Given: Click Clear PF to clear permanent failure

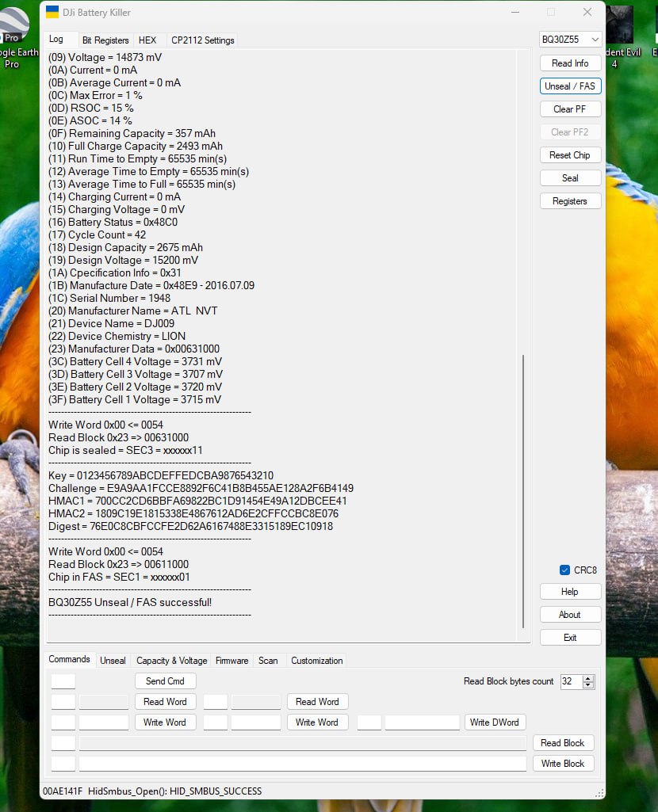Looking at the screenshot, I should (570, 109).
